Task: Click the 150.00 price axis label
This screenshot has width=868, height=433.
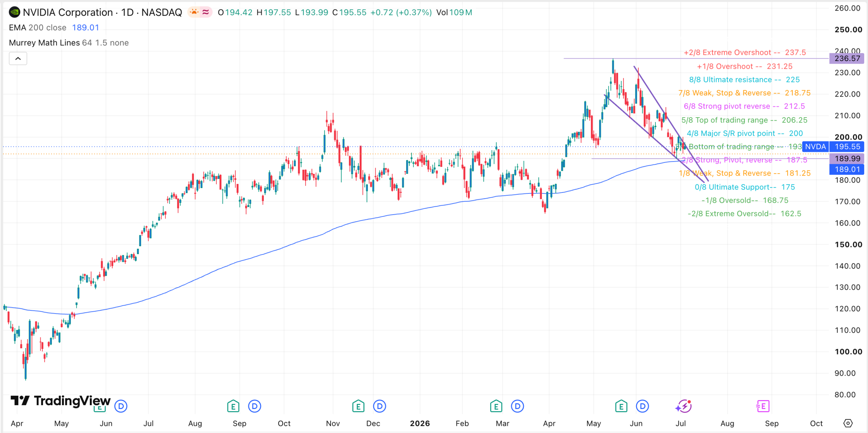Action: coord(848,244)
